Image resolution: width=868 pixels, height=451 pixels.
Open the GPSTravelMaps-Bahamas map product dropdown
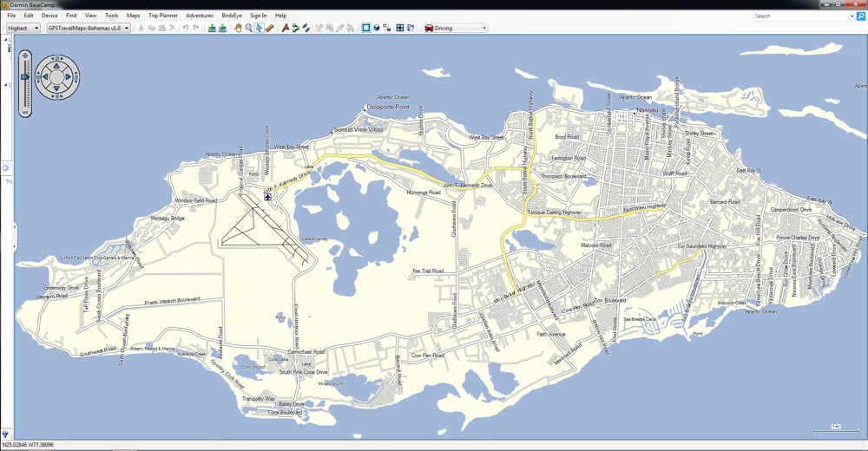(x=88, y=28)
